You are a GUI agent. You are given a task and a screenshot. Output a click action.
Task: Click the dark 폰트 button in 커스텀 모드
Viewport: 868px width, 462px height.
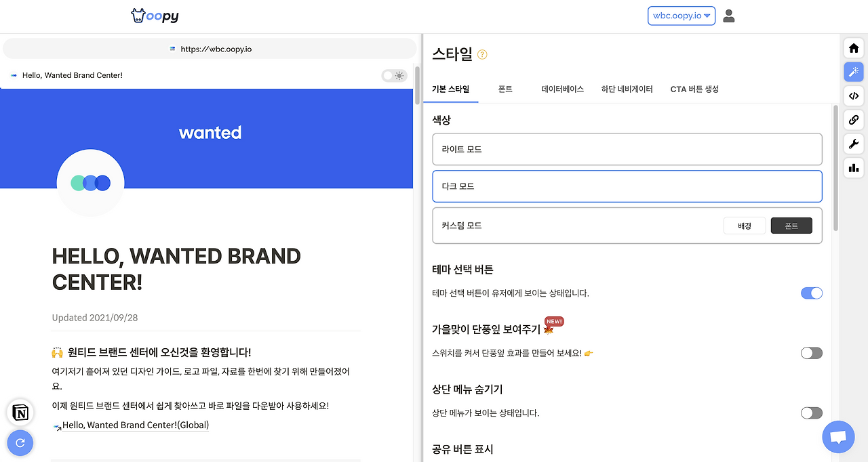791,226
